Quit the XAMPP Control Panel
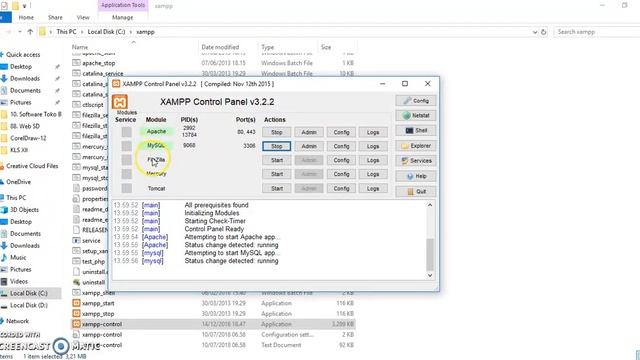Viewport: 640px width, 360px height. (x=416, y=191)
